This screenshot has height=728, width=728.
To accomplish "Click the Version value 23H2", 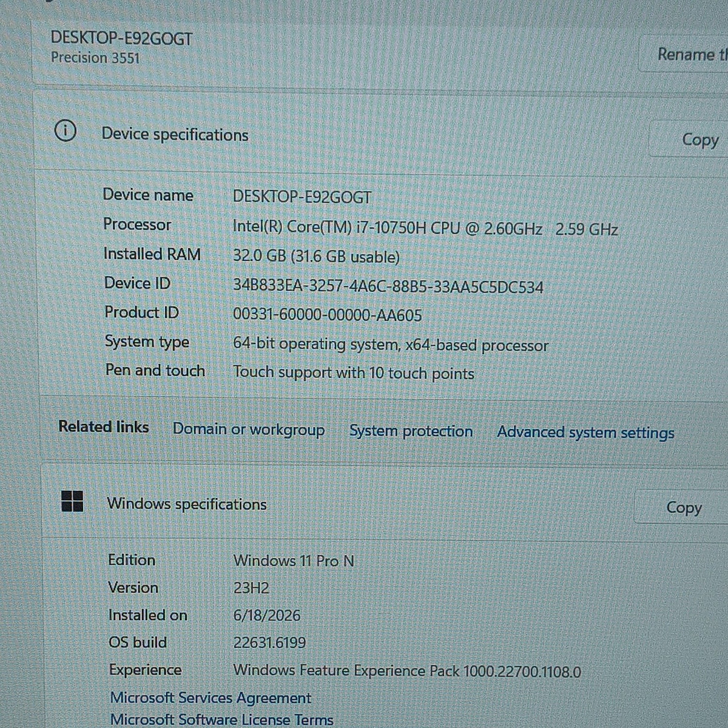I will [251, 588].
